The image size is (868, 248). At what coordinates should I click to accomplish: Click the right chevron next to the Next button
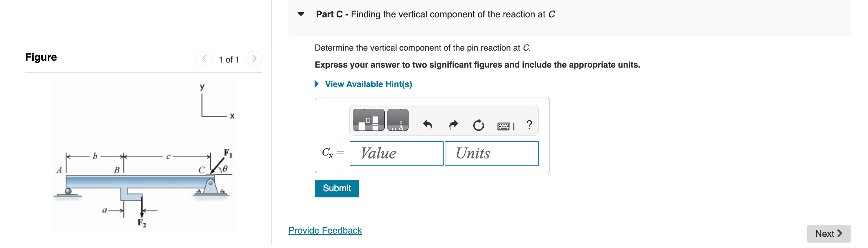(839, 234)
